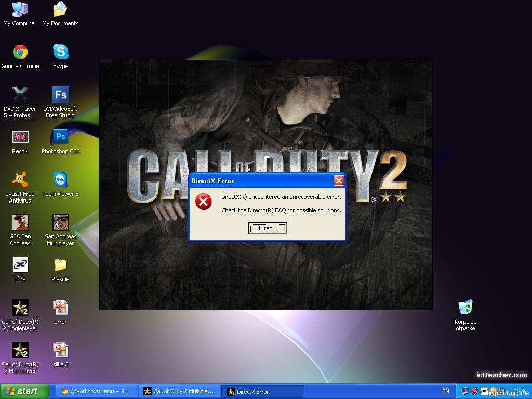This screenshot has height=399, width=532.
Task: Select Call of Duty 2 Multiplayer icon
Action: pyautogui.click(x=20, y=358)
